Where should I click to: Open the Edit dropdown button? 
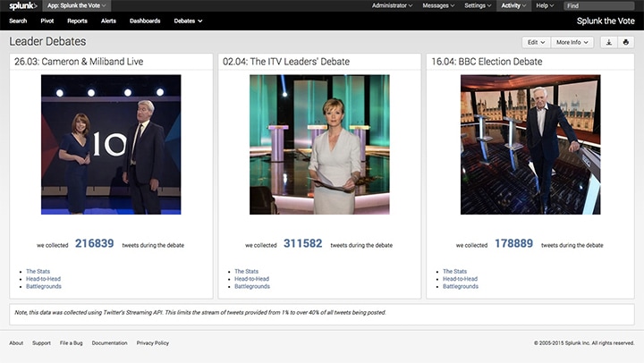coord(536,42)
